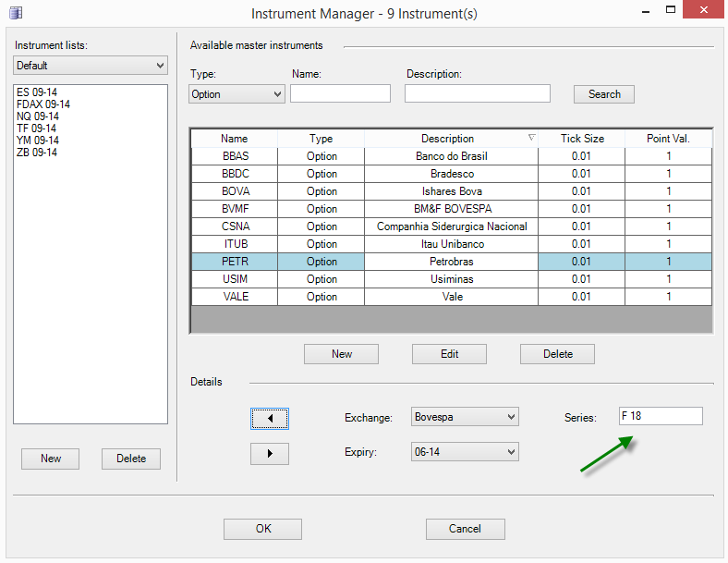Click the Edit button
728x563 pixels.
click(449, 354)
